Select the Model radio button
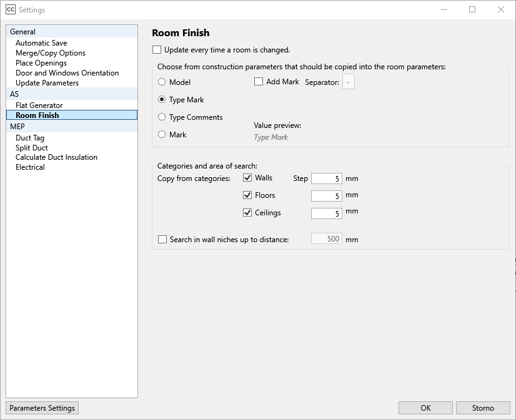 (x=162, y=82)
